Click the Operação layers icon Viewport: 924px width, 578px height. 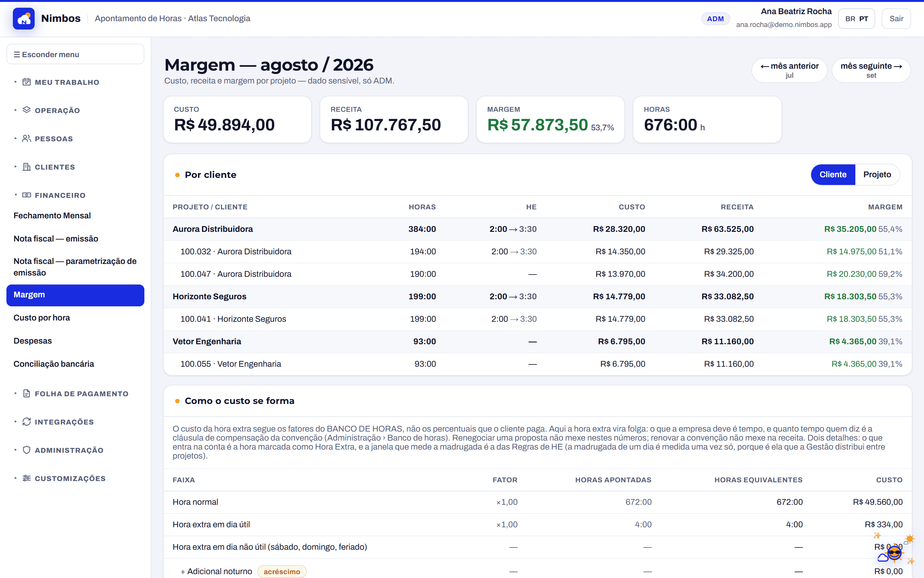click(26, 110)
